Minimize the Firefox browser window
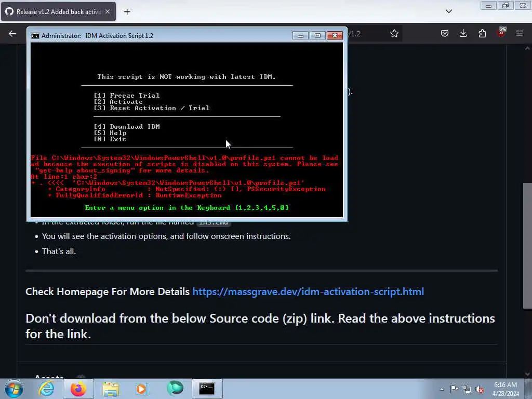Image resolution: width=532 pixels, height=399 pixels. click(488, 6)
